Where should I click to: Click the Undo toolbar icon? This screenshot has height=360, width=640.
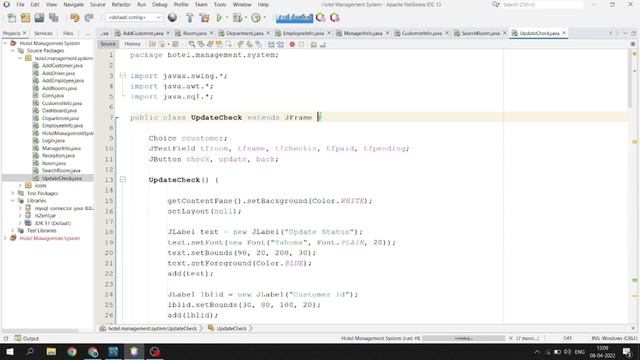(74, 18)
